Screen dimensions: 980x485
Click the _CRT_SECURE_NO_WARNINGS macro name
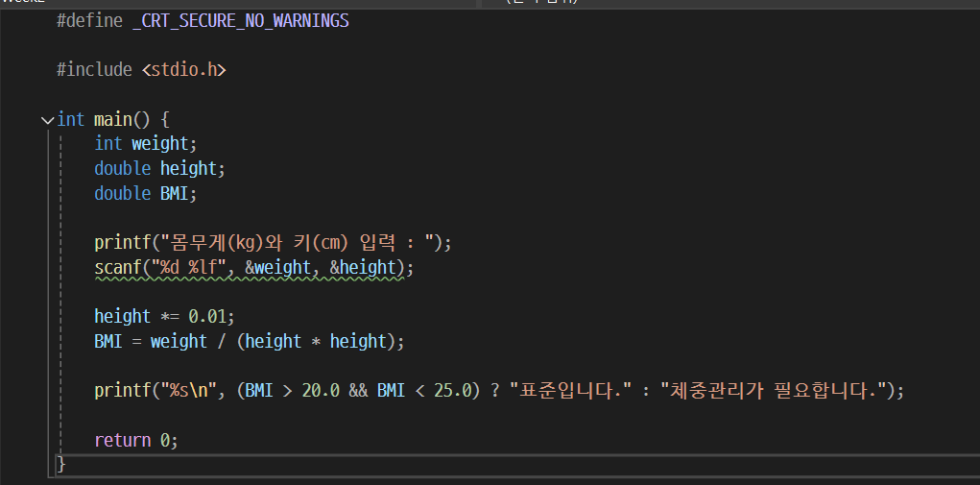point(241,21)
